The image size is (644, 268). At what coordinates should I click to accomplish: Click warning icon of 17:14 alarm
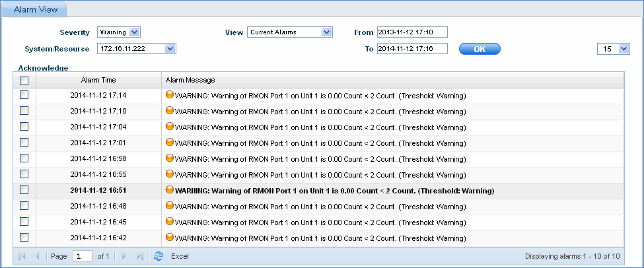point(170,95)
